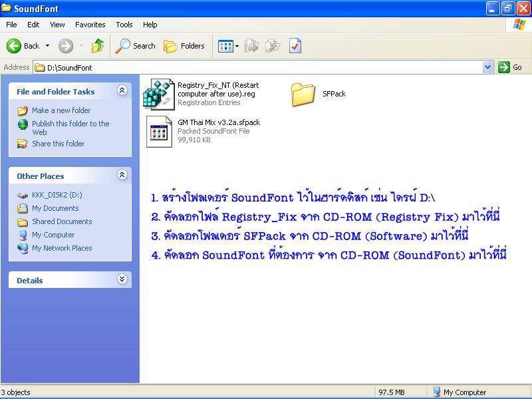
Task: Click the KKK_DISK2 drive icon
Action: click(23, 196)
